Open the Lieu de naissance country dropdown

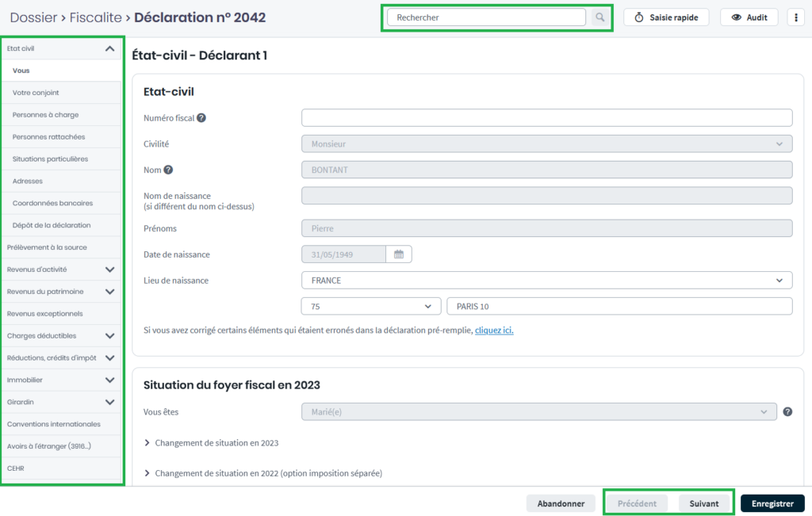click(x=546, y=281)
